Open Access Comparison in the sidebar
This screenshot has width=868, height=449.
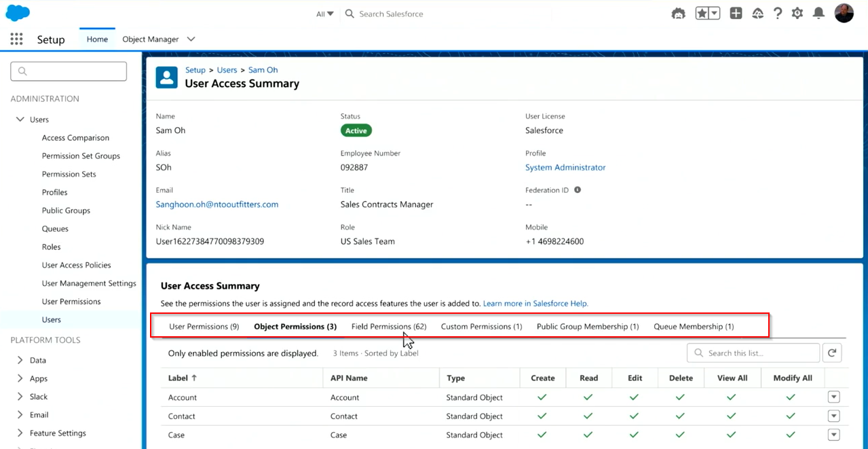tap(75, 138)
